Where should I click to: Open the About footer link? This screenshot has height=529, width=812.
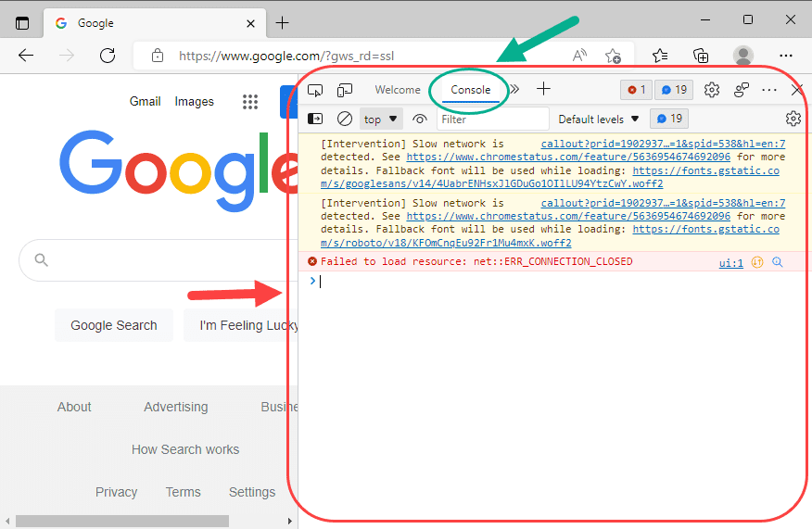coord(74,407)
